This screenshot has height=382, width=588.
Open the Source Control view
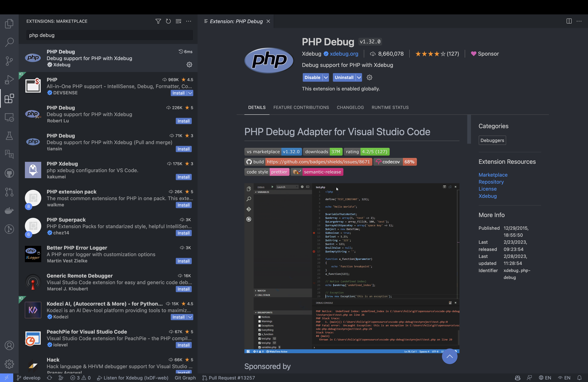[x=9, y=61]
